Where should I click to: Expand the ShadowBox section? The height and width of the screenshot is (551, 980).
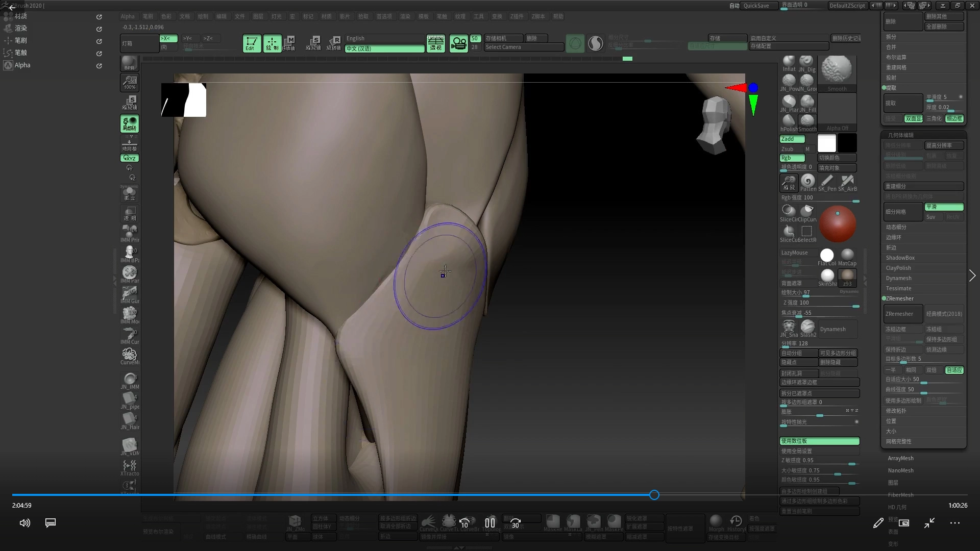(x=900, y=258)
